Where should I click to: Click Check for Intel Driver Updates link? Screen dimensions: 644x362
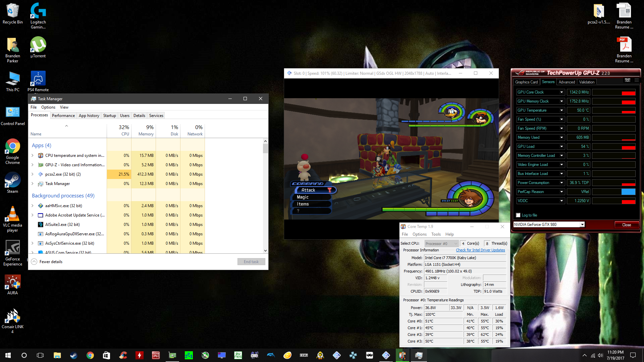(480, 250)
